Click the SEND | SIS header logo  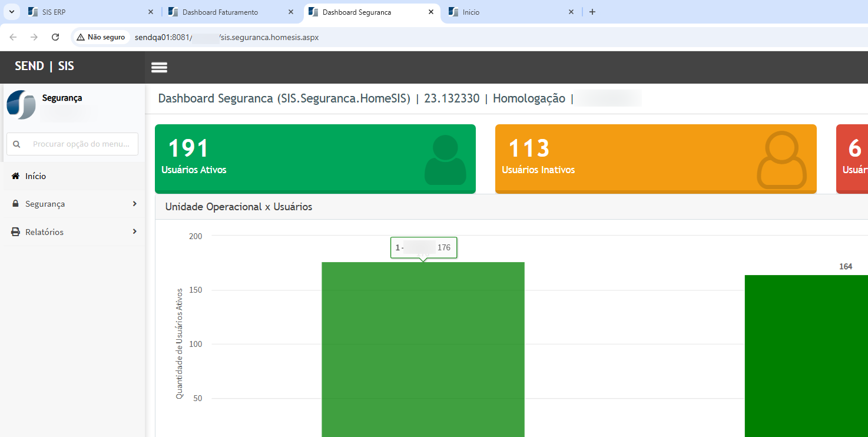tap(45, 66)
